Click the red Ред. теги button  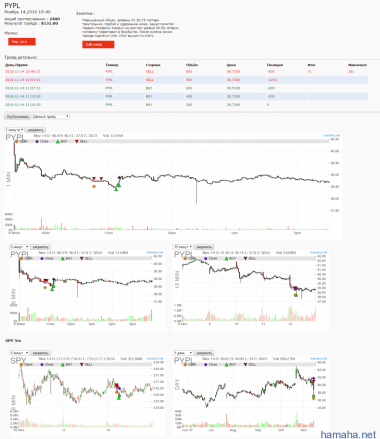22,42
